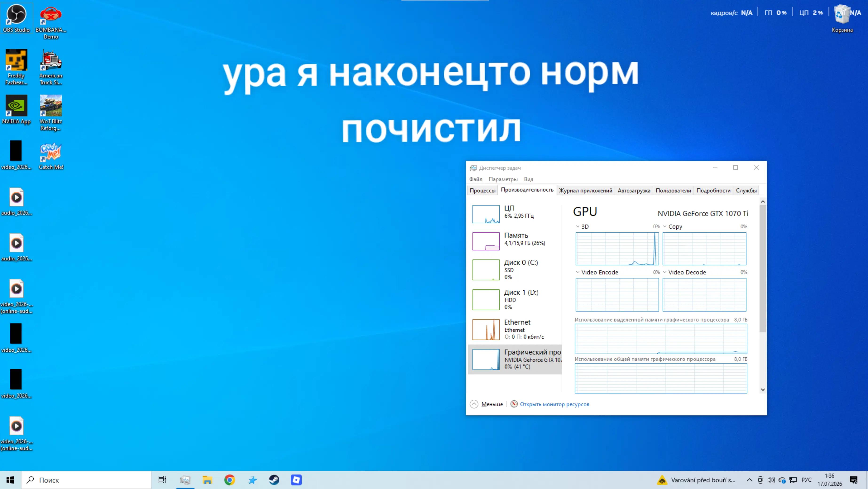This screenshot has width=868, height=489.
Task: Open the 3D graph engine dropdown
Action: click(x=578, y=226)
